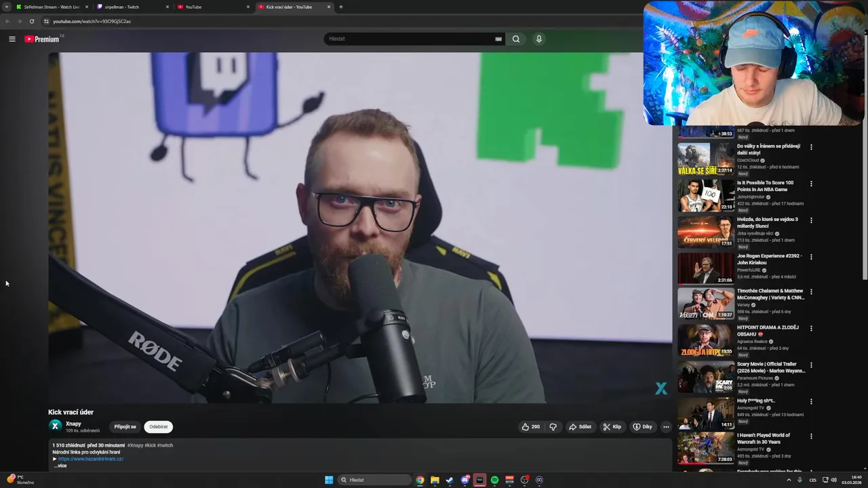Open Discord from taskbar
Viewport: 868px width, 488px height.
click(465, 480)
